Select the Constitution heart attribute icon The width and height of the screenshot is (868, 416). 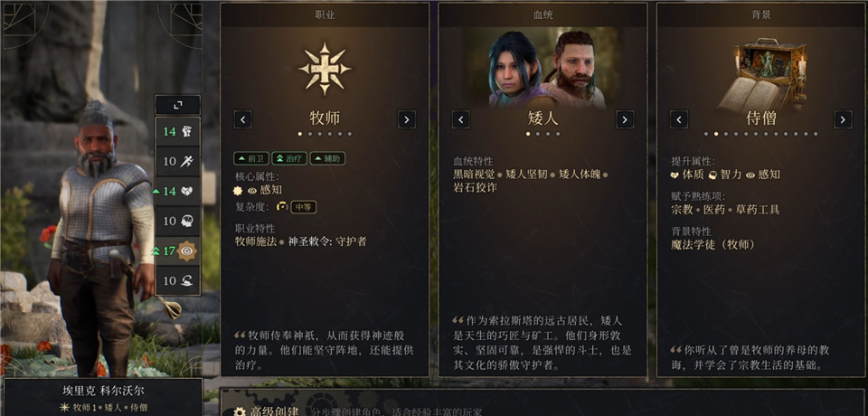coord(187,191)
